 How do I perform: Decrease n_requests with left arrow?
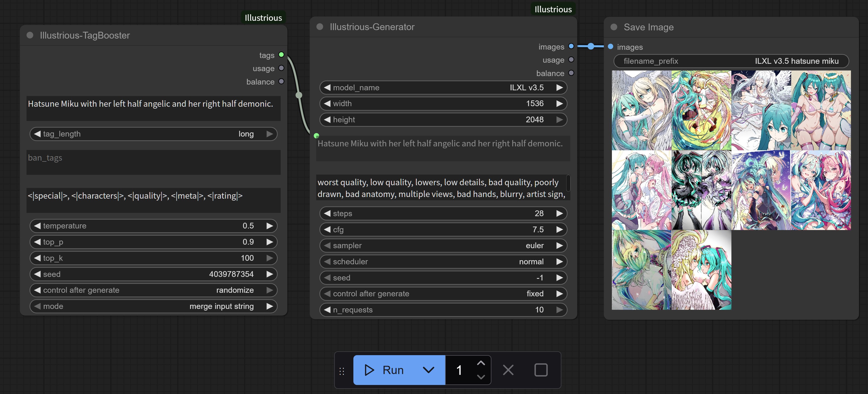pyautogui.click(x=327, y=310)
